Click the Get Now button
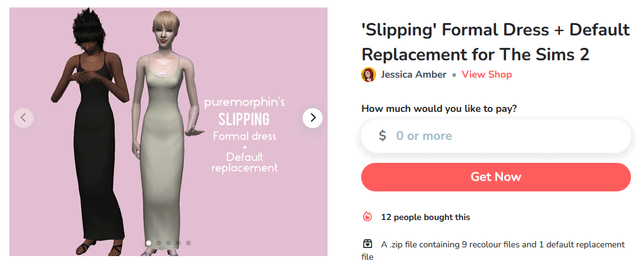644x266 pixels. pyautogui.click(x=495, y=177)
